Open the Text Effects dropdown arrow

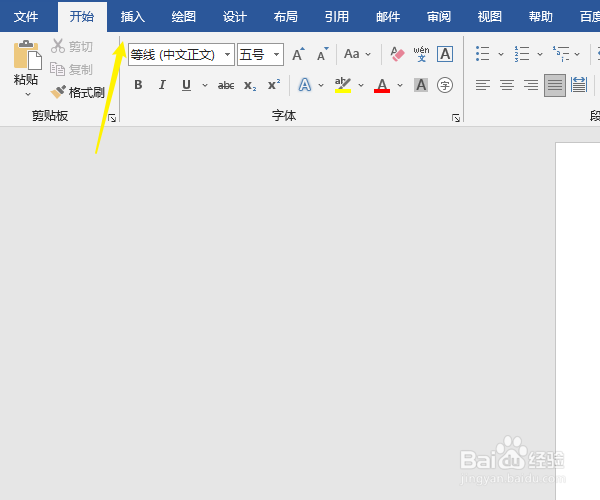click(321, 85)
